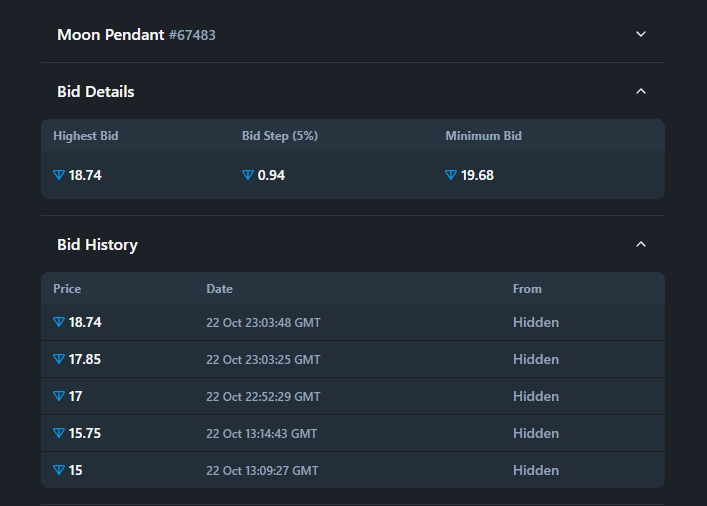
Task: Click the From column header
Action: (x=527, y=288)
